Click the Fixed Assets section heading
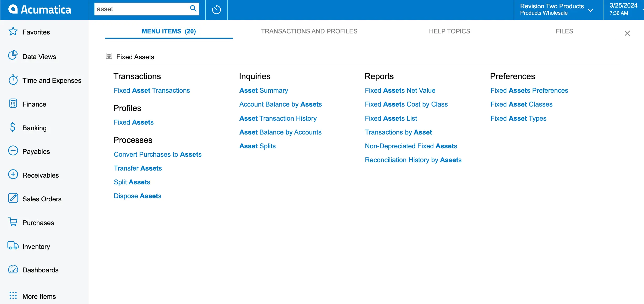The height and width of the screenshot is (304, 644). click(135, 57)
